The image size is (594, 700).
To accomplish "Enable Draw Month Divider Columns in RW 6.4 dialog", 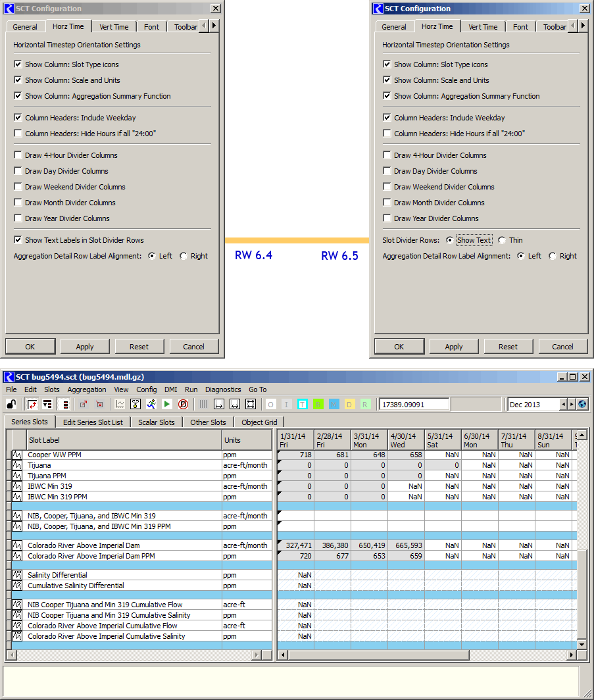I will pyautogui.click(x=18, y=202).
